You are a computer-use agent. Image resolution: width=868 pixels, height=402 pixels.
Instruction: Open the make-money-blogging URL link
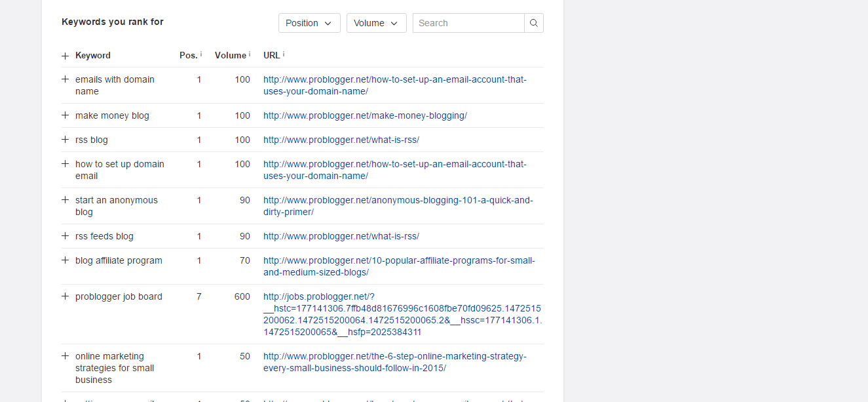365,115
